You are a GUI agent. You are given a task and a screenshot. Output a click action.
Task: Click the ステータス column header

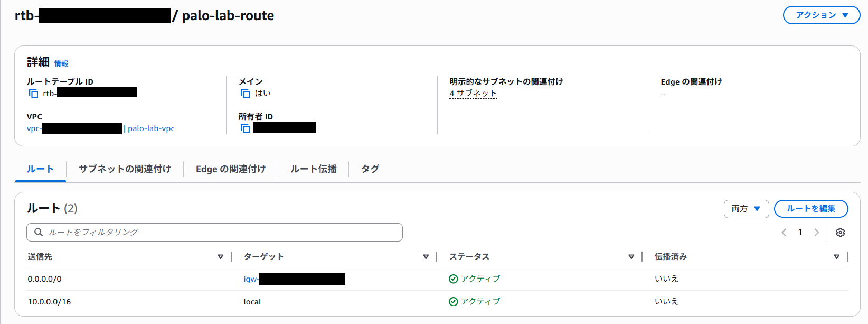coord(469,257)
